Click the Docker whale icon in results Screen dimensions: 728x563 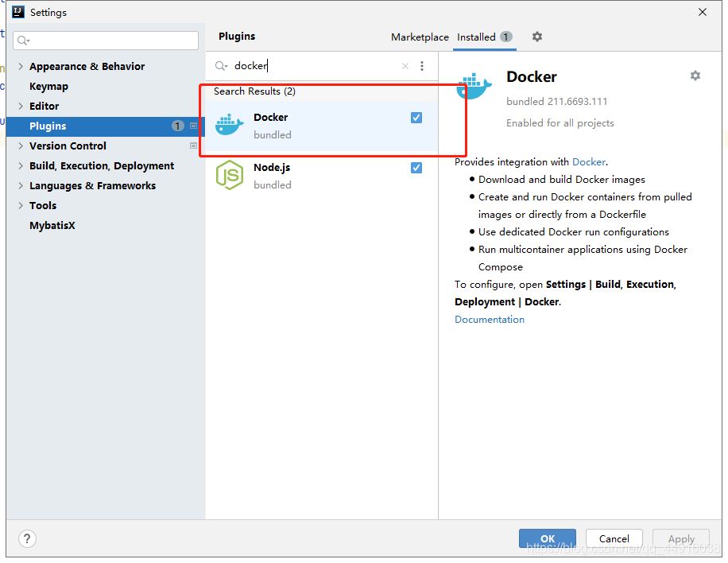(x=229, y=125)
